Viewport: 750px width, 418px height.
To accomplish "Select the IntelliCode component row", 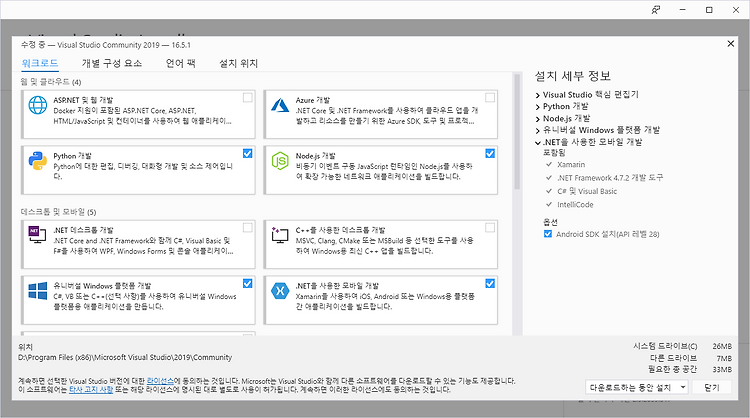I will (570, 205).
